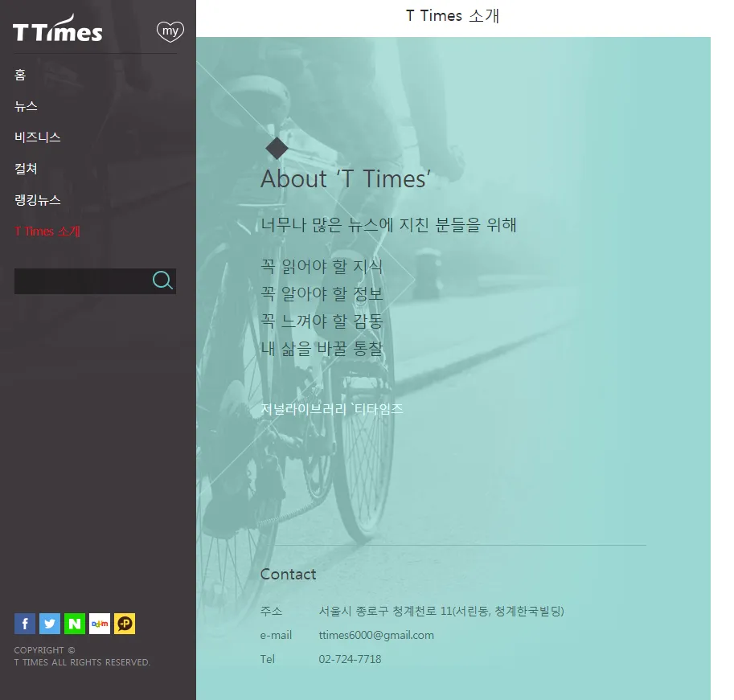Viewport: 734px width, 700px height.
Task: Open the Facebook share icon
Action: pos(25,624)
